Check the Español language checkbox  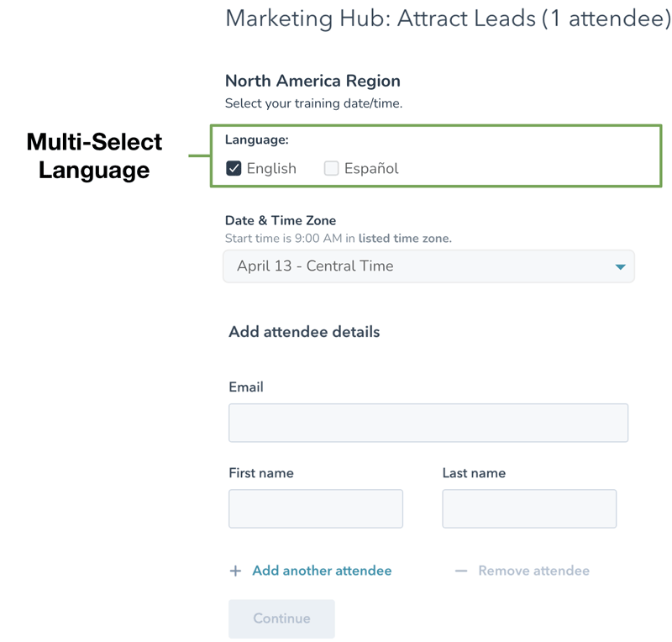(x=332, y=168)
